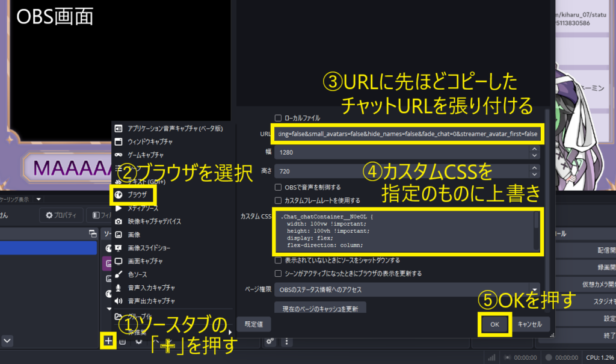Click the キャンセル button
This screenshot has height=364, width=616.
529,324
